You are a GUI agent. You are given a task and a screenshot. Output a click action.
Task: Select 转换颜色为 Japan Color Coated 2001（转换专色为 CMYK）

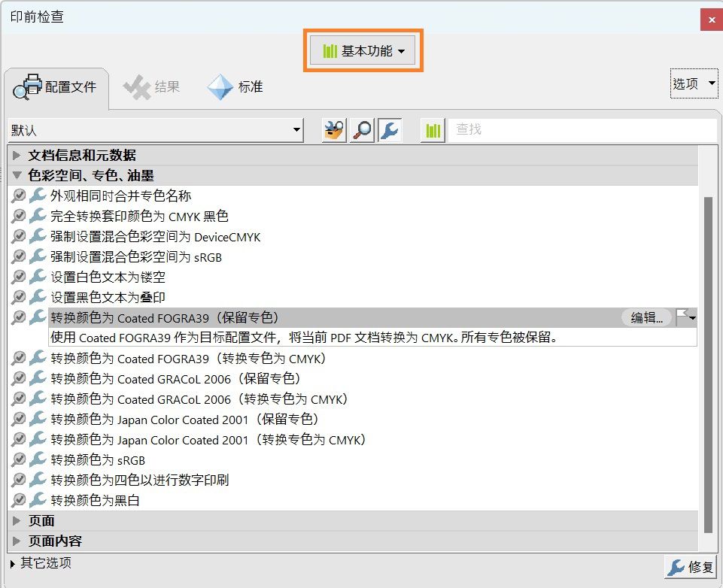coord(208,440)
